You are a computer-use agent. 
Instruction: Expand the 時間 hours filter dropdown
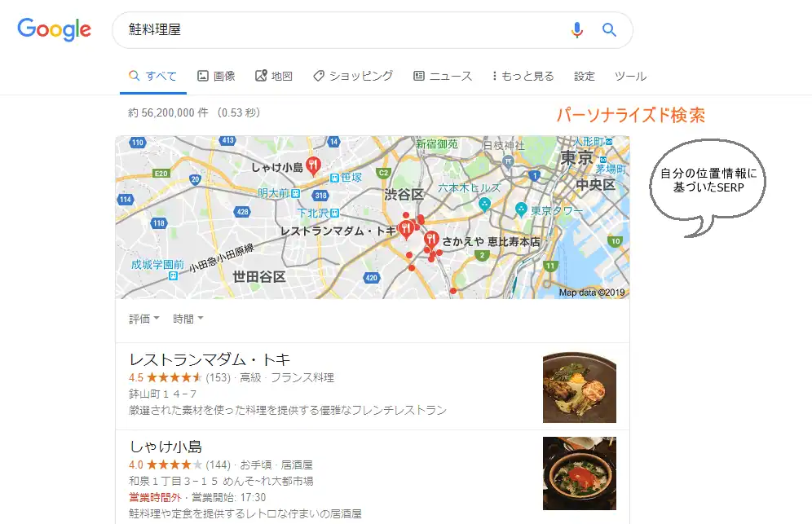point(188,319)
